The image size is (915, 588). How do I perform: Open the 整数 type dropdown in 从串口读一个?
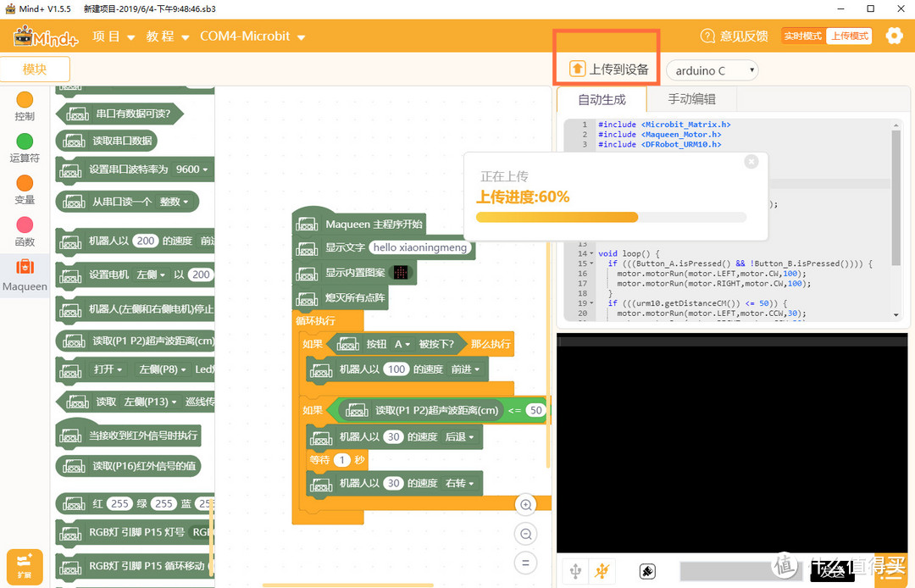pyautogui.click(x=174, y=202)
